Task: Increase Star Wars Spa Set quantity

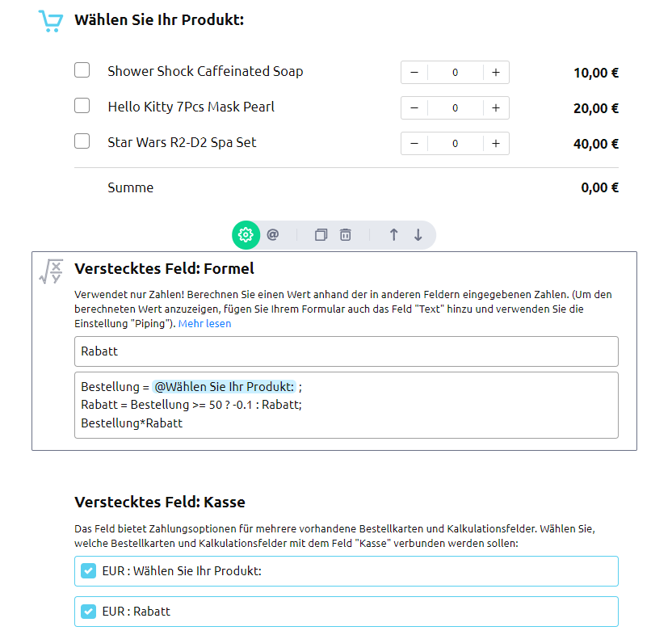Action: click(496, 144)
